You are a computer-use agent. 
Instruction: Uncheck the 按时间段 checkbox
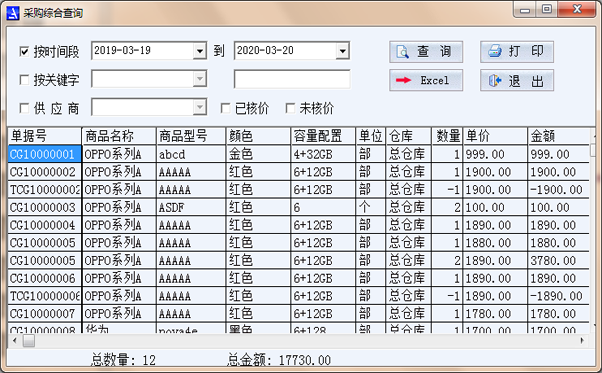click(24, 51)
